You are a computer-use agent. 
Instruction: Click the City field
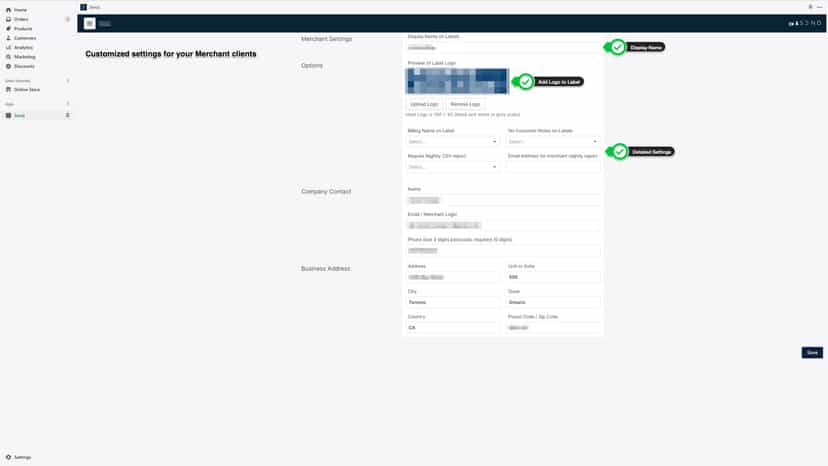tap(453, 303)
